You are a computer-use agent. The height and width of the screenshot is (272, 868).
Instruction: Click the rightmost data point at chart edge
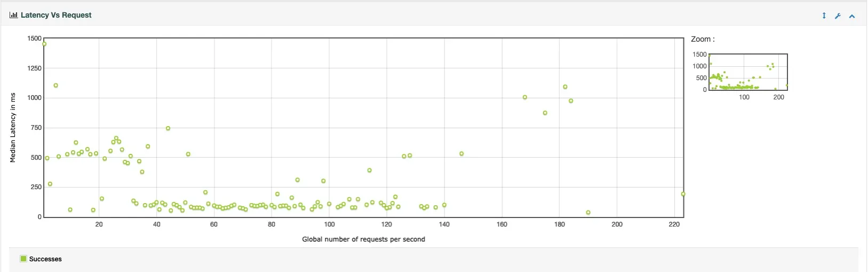683,194
